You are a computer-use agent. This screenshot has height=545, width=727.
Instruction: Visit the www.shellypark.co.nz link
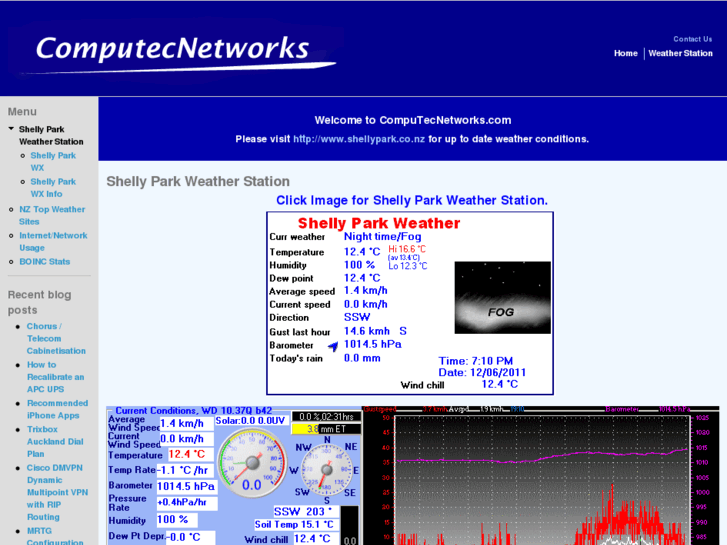pos(359,139)
